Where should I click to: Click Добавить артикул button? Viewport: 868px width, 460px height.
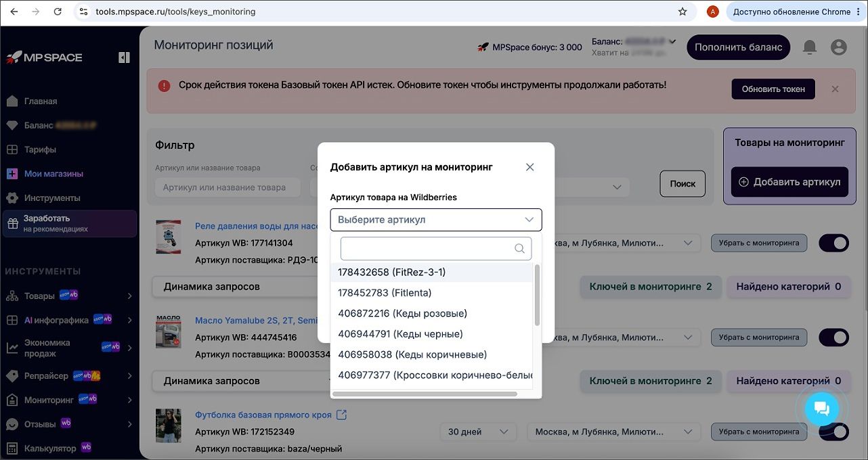click(x=789, y=182)
